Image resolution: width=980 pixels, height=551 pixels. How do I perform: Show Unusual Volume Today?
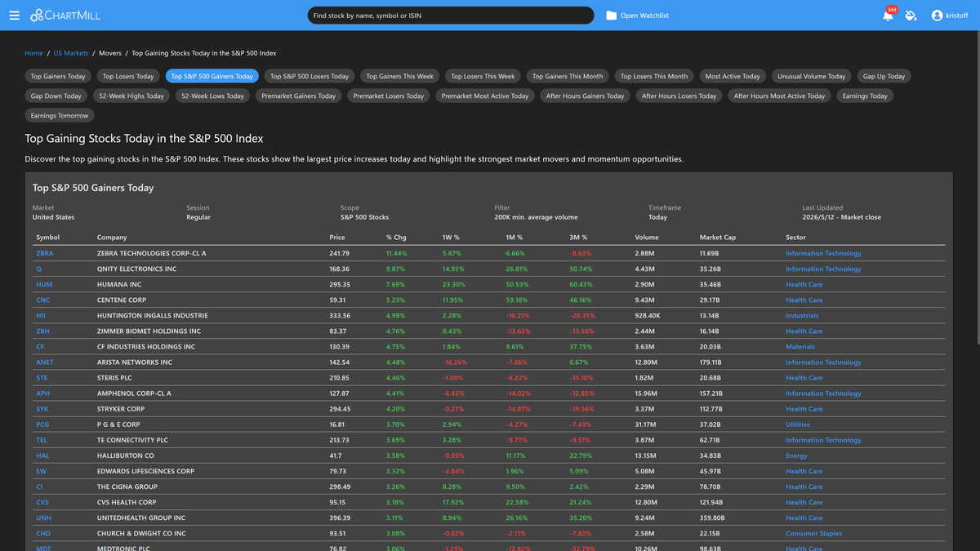pyautogui.click(x=812, y=76)
